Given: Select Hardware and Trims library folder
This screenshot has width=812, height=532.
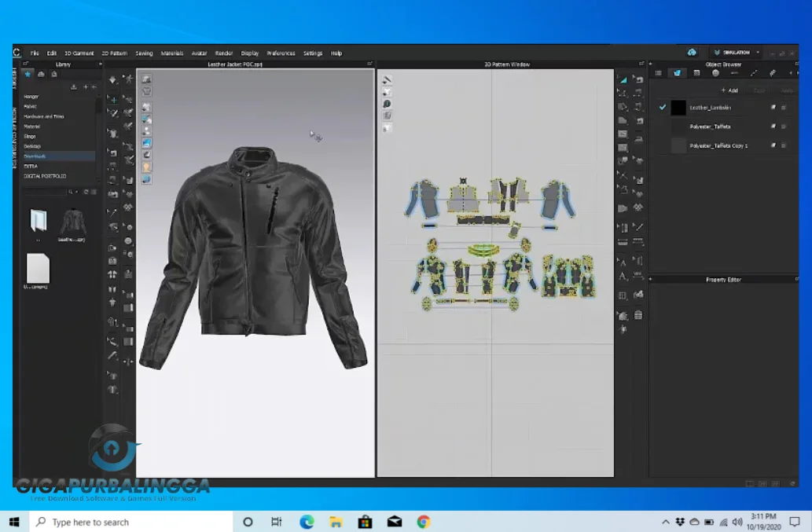Looking at the screenshot, I should [x=44, y=116].
